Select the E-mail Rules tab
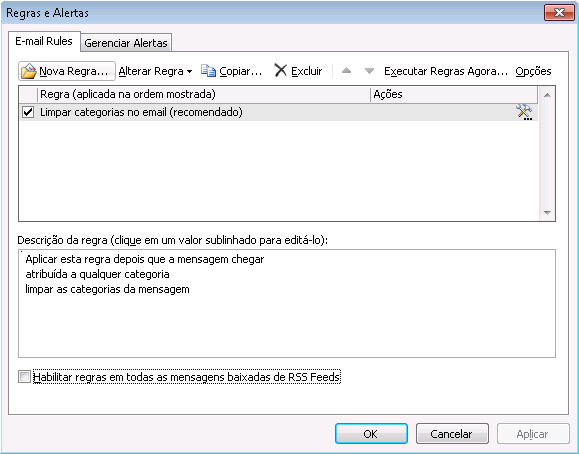The image size is (579, 454). click(x=44, y=41)
